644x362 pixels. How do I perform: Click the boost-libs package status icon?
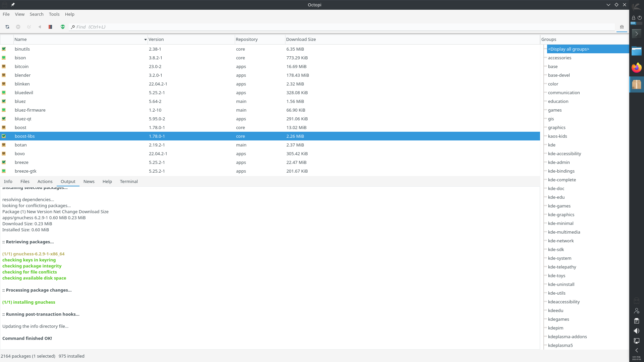point(4,136)
